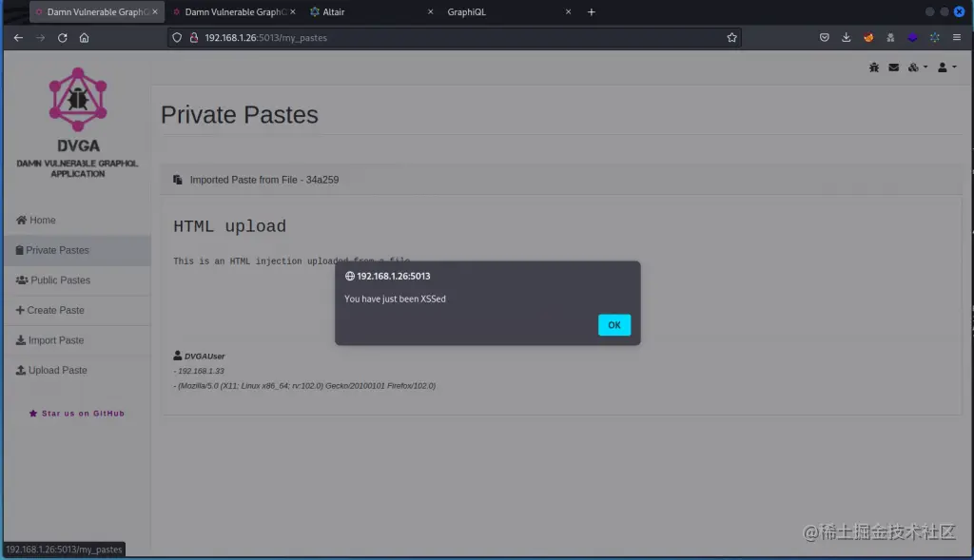Close the Altair tab
The width and height of the screenshot is (974, 560).
(x=430, y=11)
